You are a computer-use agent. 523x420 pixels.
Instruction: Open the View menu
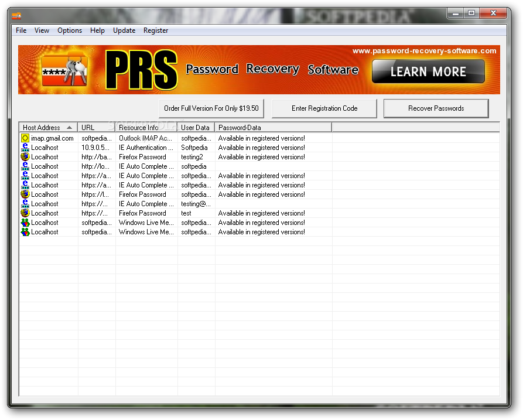(x=42, y=30)
